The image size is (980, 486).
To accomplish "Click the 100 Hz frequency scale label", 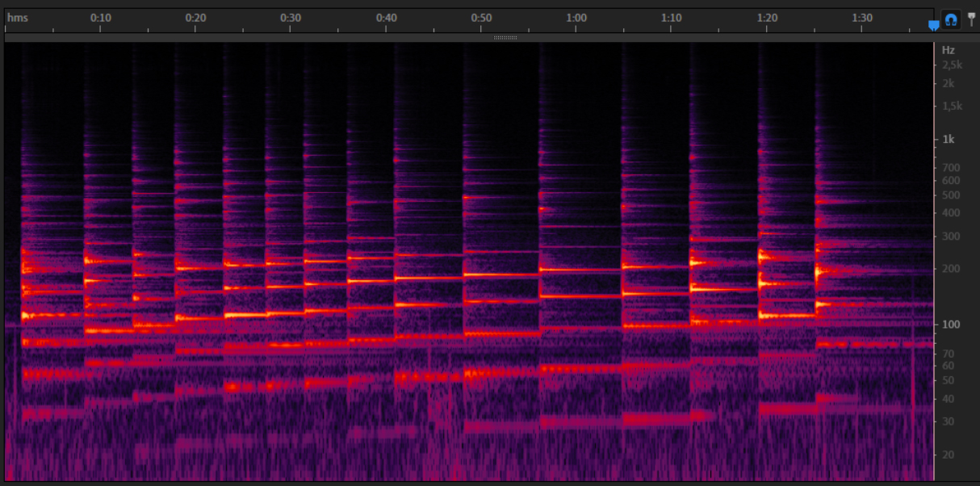I will click(949, 325).
